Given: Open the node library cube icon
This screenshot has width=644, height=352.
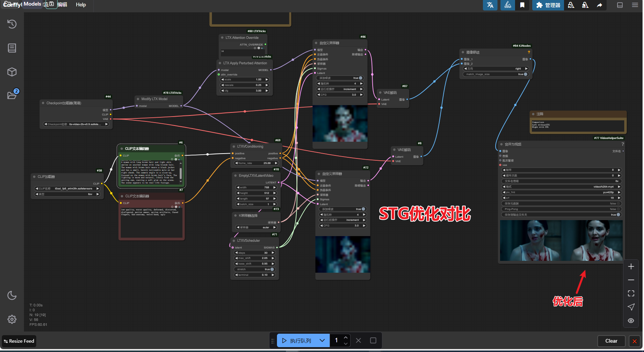Looking at the screenshot, I should [x=12, y=72].
